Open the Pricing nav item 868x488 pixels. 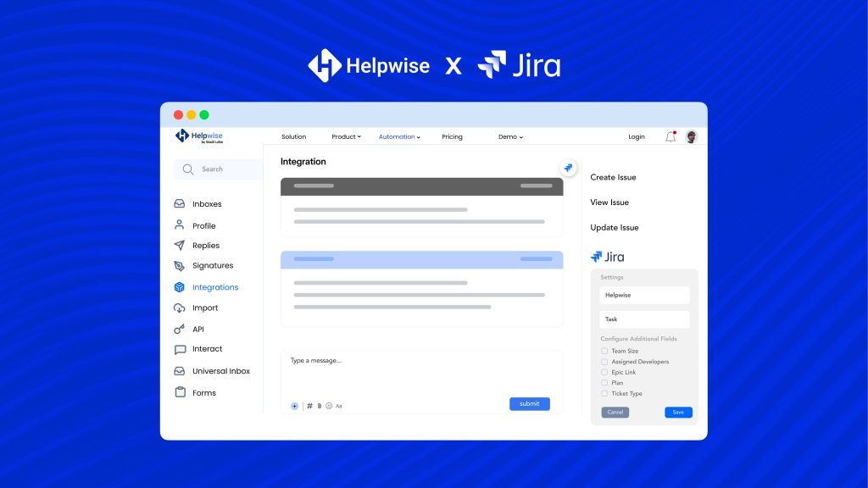coord(452,136)
